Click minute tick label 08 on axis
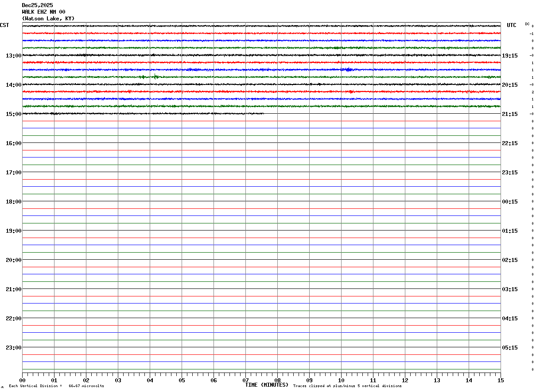Viewport: 536px width, 392px height. point(277,380)
